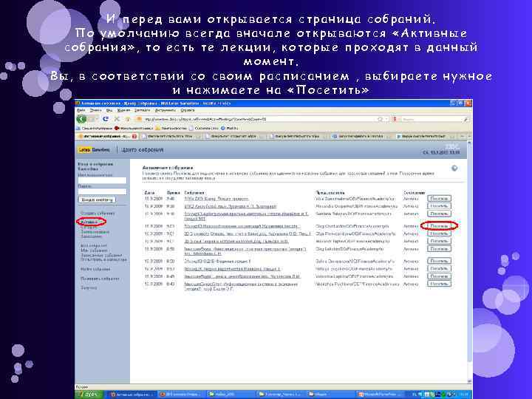Click the 'Собрание' column header
The height and width of the screenshot is (399, 532).
[194, 193]
